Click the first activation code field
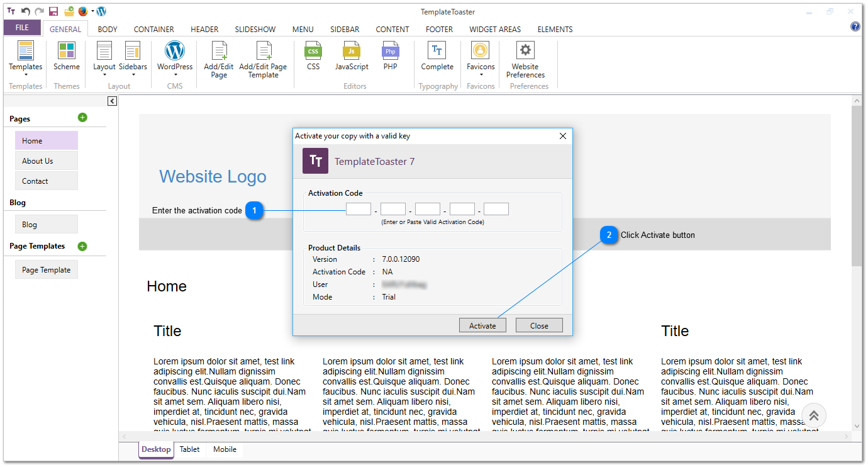The width and height of the screenshot is (868, 467). [359, 209]
